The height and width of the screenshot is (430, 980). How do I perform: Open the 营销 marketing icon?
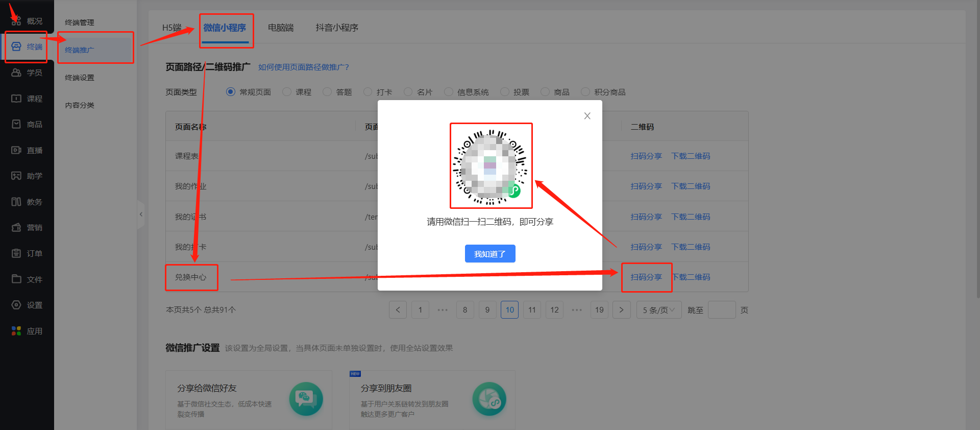coord(16,227)
